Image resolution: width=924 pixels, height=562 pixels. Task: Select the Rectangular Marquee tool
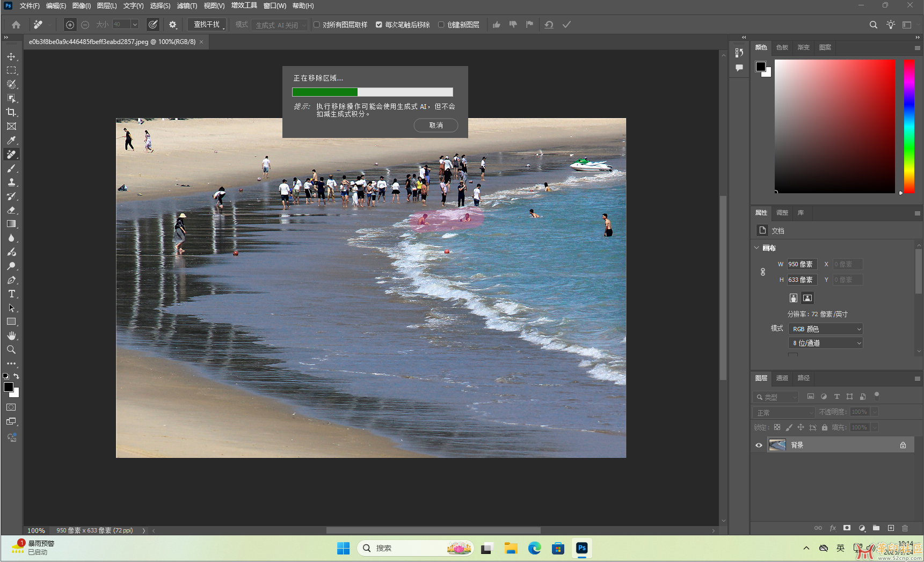tap(11, 70)
